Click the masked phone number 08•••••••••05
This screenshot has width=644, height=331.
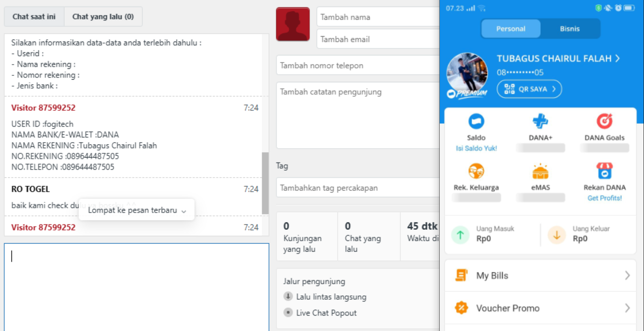tap(521, 73)
